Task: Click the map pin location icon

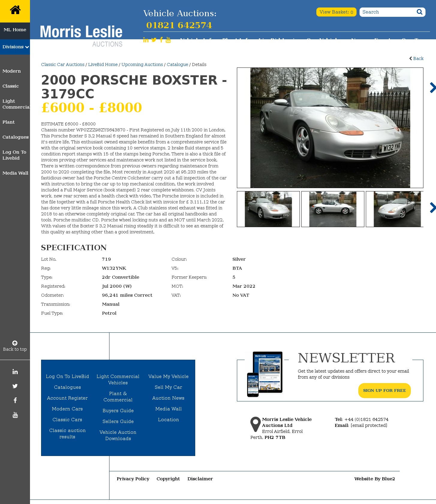Action: (255, 424)
